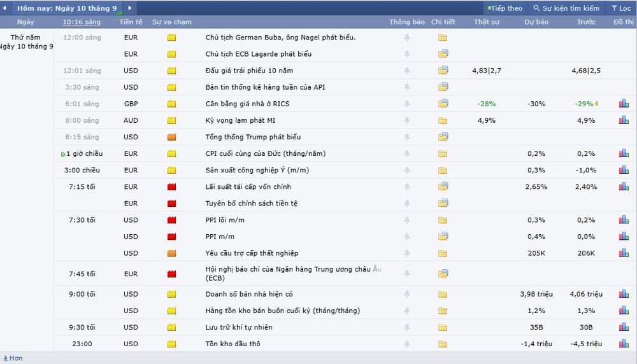Open chart for Tồn kho dầu thô
The height and width of the screenshot is (364, 637).
(x=624, y=344)
